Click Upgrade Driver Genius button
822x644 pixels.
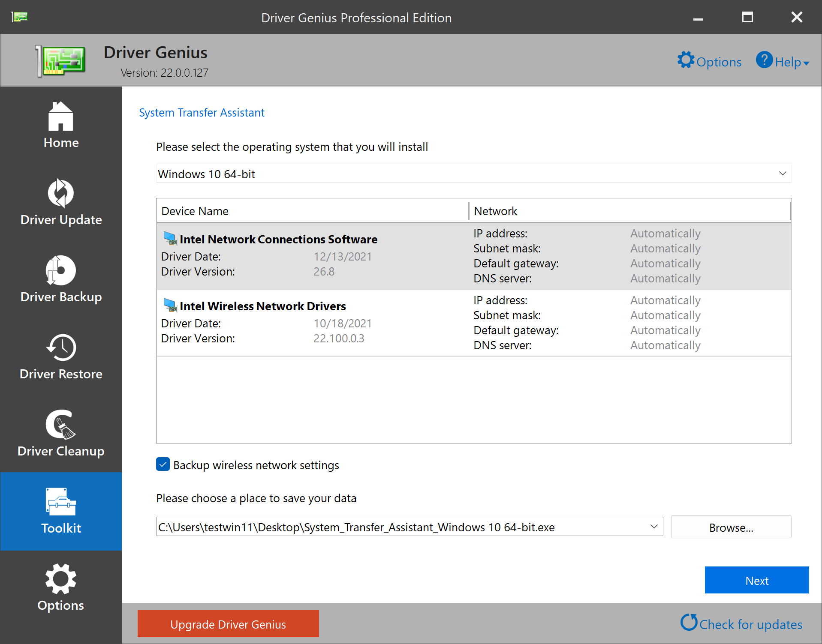228,624
